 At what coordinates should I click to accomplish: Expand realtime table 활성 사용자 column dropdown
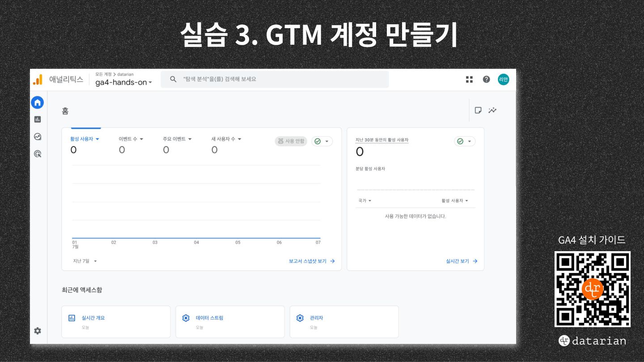pos(455,201)
